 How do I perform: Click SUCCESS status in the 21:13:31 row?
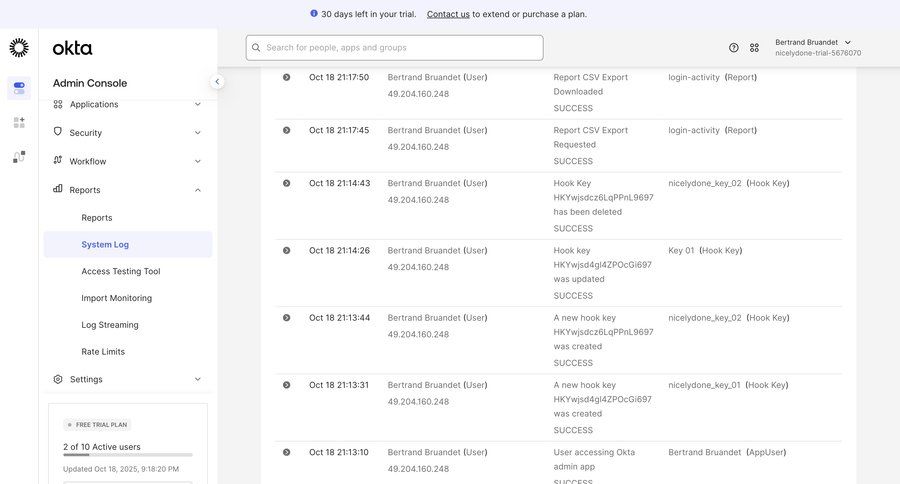coord(573,430)
